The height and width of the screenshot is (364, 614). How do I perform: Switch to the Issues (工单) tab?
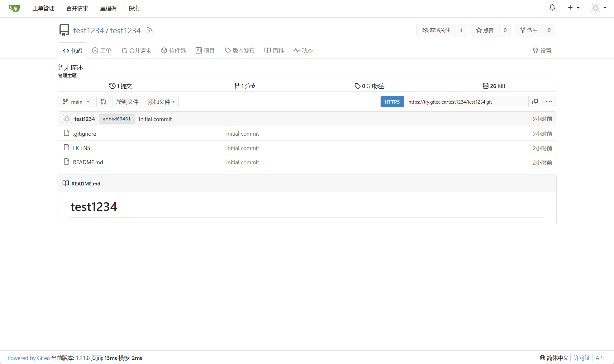[102, 50]
